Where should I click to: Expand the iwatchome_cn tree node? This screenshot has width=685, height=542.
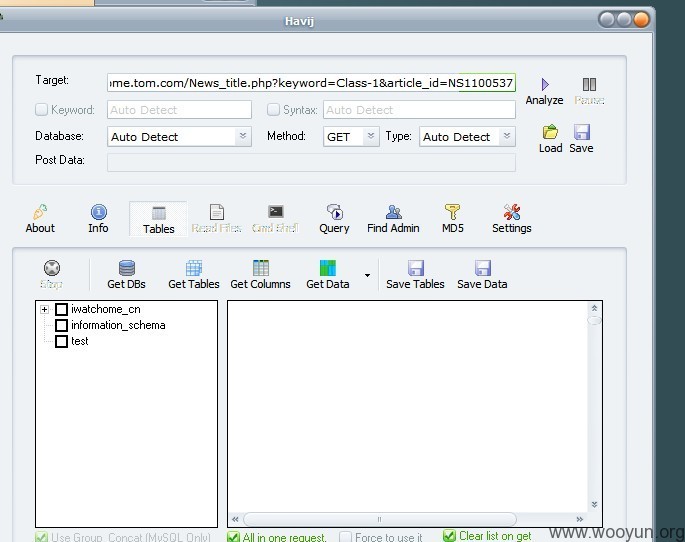44,309
